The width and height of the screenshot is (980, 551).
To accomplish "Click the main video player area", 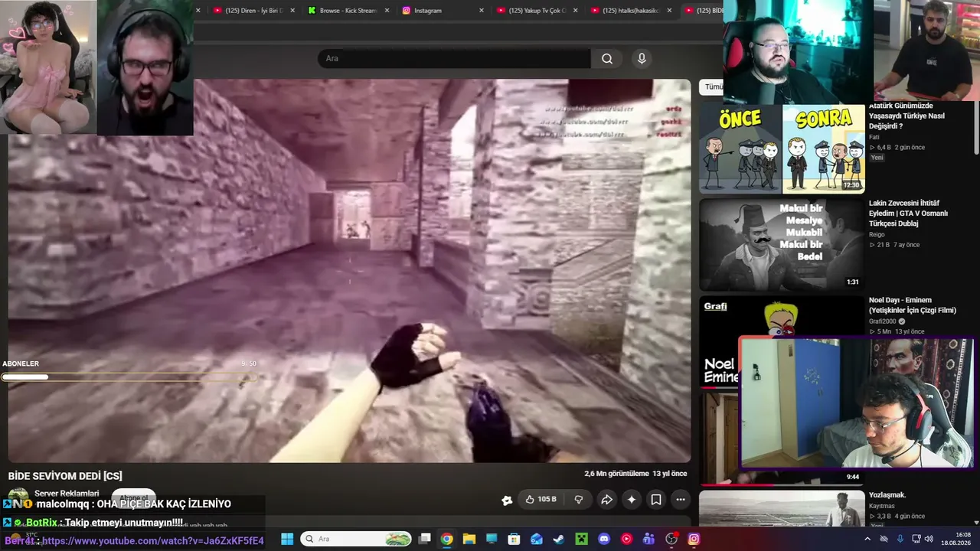I will coord(349,271).
